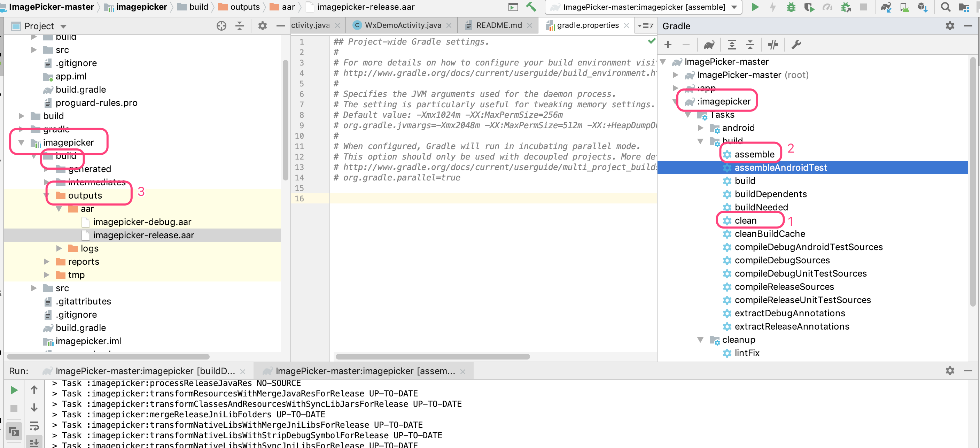This screenshot has width=980, height=448.
Task: Open Search Everywhere magnifier icon
Action: click(x=946, y=7)
